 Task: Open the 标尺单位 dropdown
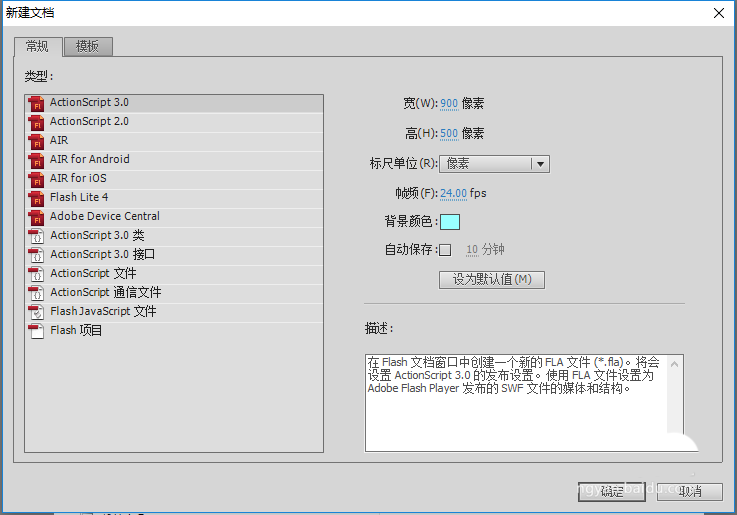click(x=494, y=164)
